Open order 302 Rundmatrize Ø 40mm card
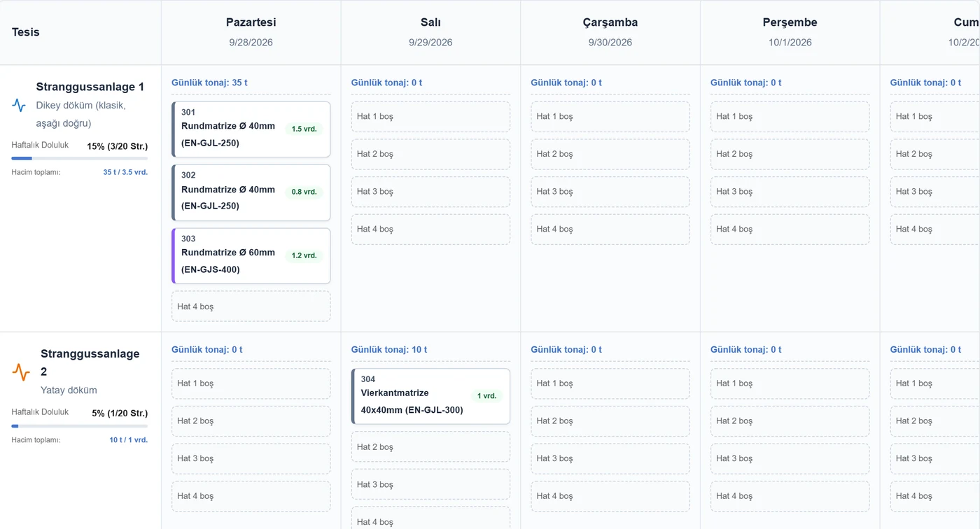The height and width of the screenshot is (529, 980). [251, 192]
